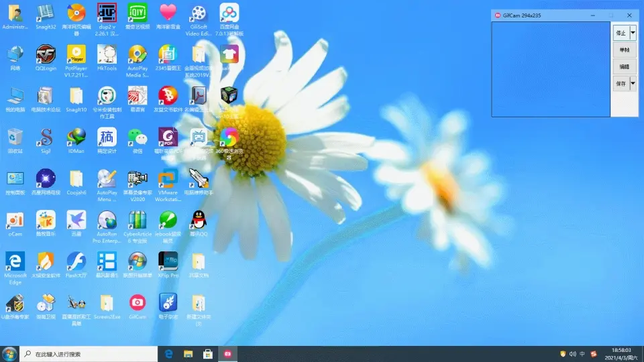Switch to GifCam via its taskbar button

[x=227, y=354]
